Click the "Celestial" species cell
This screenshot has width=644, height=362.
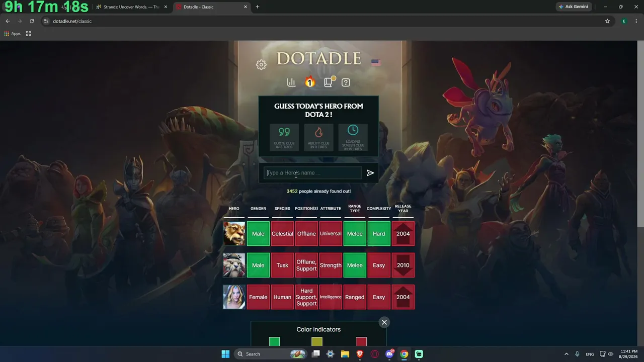pyautogui.click(x=282, y=234)
